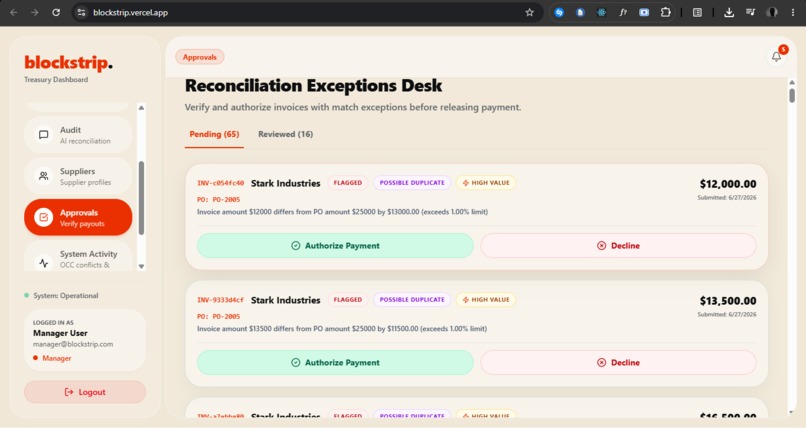Open the browser downloads icon
806x428 pixels.
tap(729, 12)
